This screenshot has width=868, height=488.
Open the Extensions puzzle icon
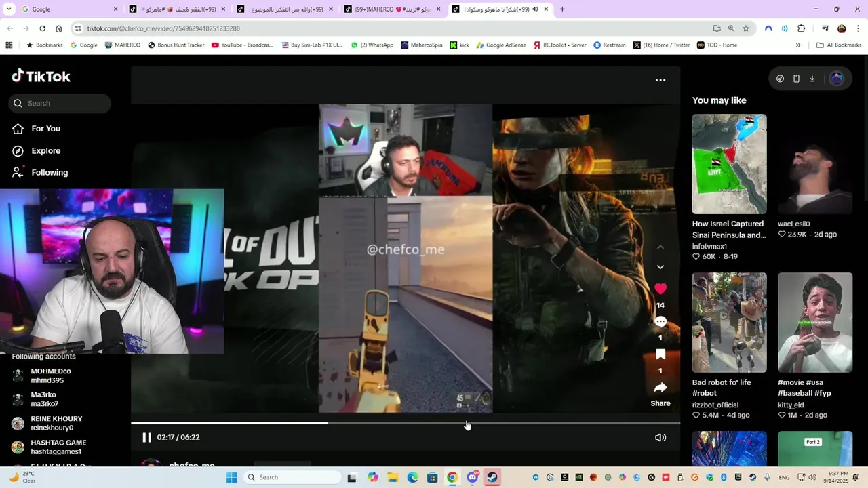click(x=802, y=28)
